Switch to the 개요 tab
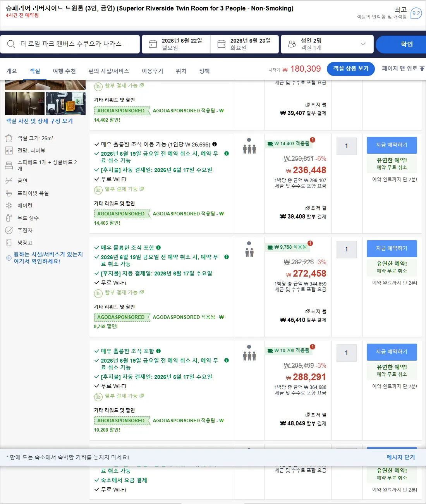 (12, 71)
